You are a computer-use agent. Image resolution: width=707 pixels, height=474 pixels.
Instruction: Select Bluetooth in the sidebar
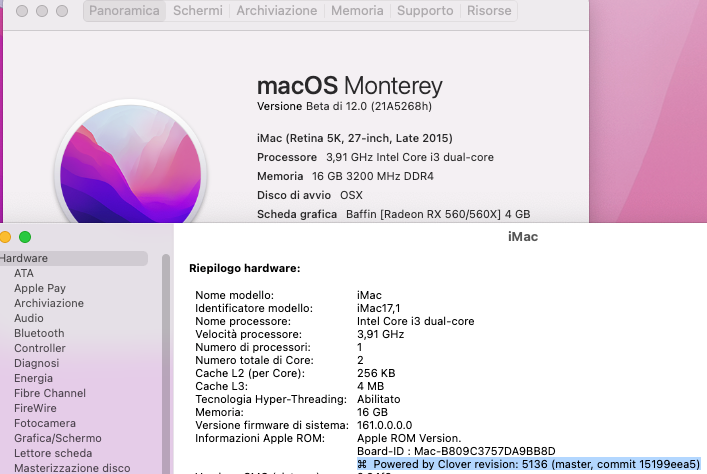pos(39,333)
